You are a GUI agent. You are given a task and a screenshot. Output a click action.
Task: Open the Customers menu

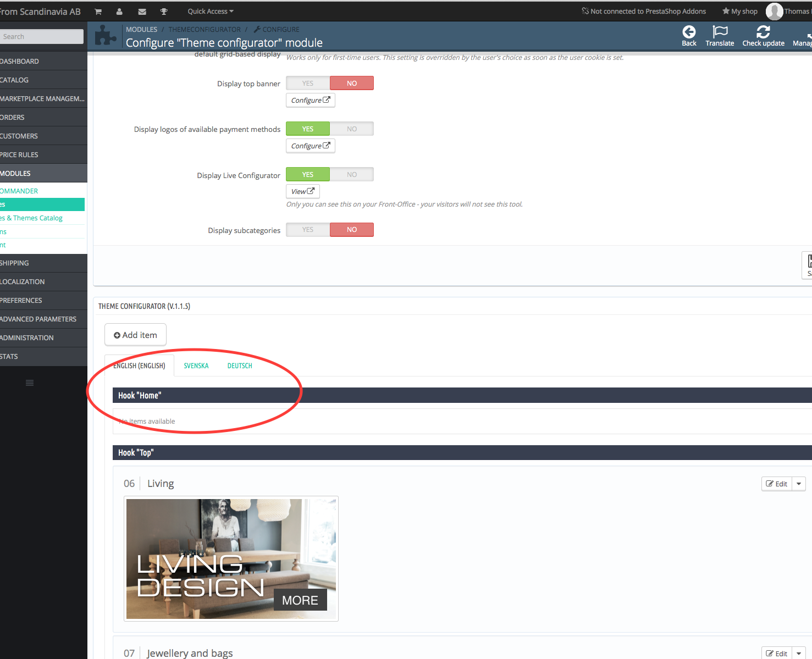[43, 136]
